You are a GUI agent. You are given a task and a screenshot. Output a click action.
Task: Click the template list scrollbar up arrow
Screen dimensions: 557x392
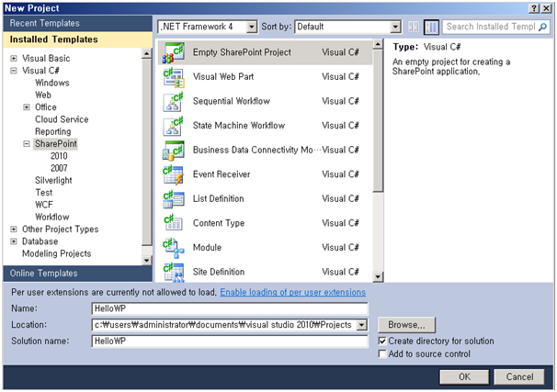click(378, 44)
